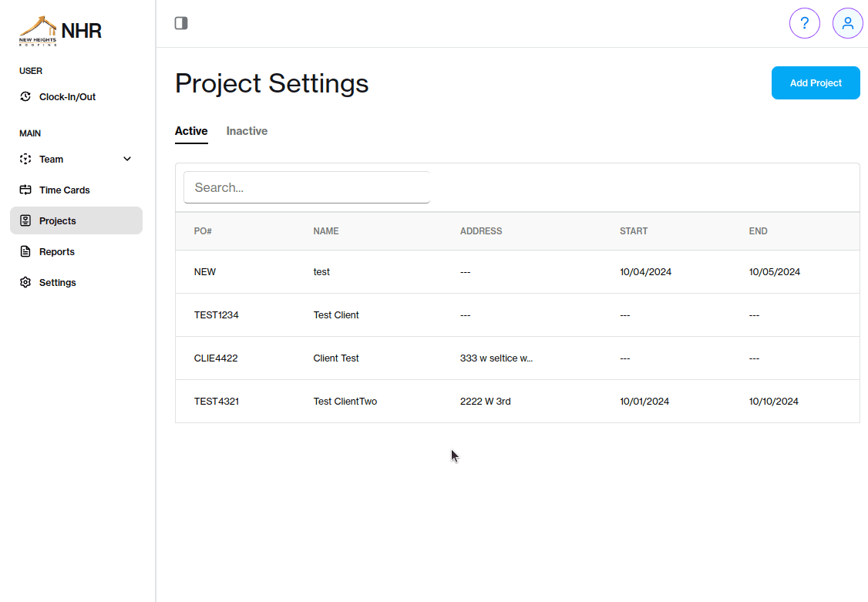Screen dimensions: 868x602
Task: Open the user profile account icon
Action: click(x=848, y=23)
